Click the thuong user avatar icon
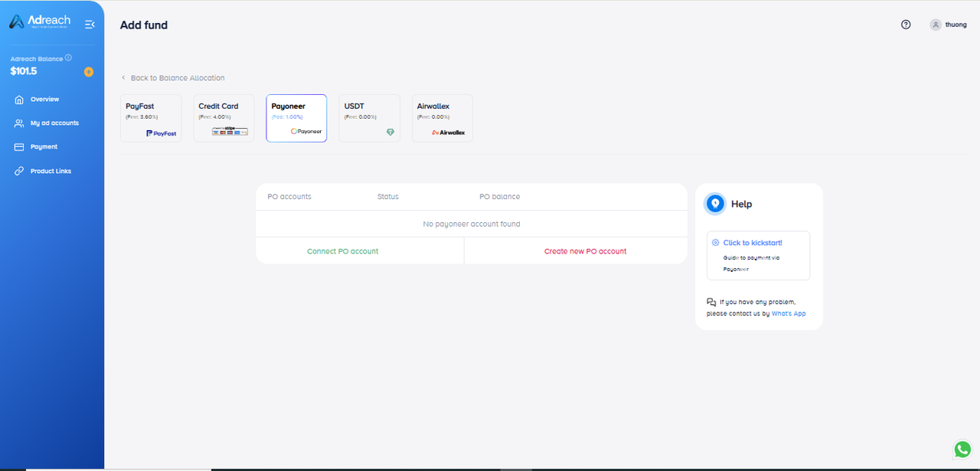This screenshot has height=471, width=980. pyautogui.click(x=935, y=25)
